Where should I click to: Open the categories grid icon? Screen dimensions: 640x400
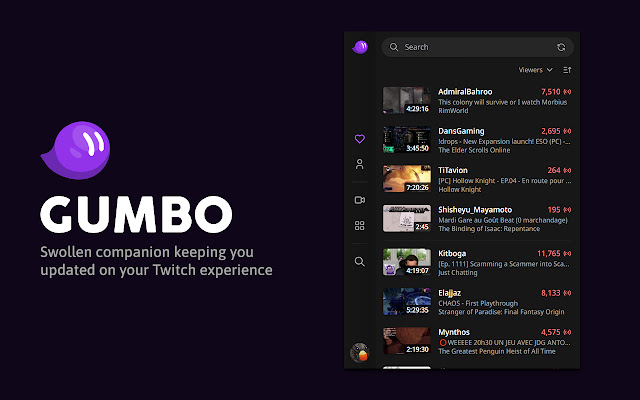pos(360,226)
